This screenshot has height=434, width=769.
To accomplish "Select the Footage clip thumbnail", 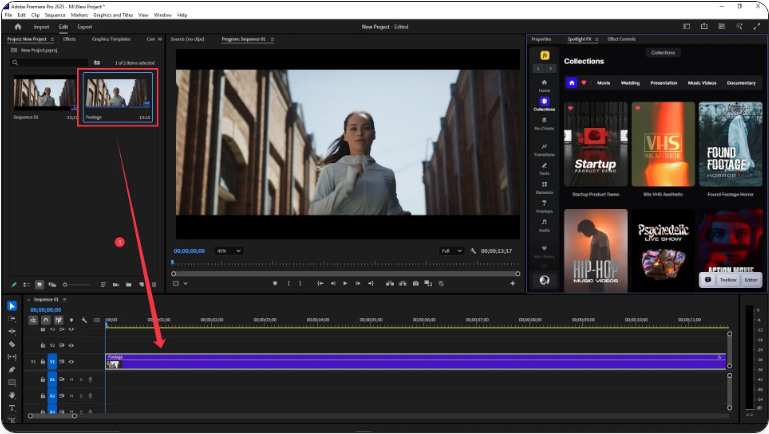I will pyautogui.click(x=118, y=93).
